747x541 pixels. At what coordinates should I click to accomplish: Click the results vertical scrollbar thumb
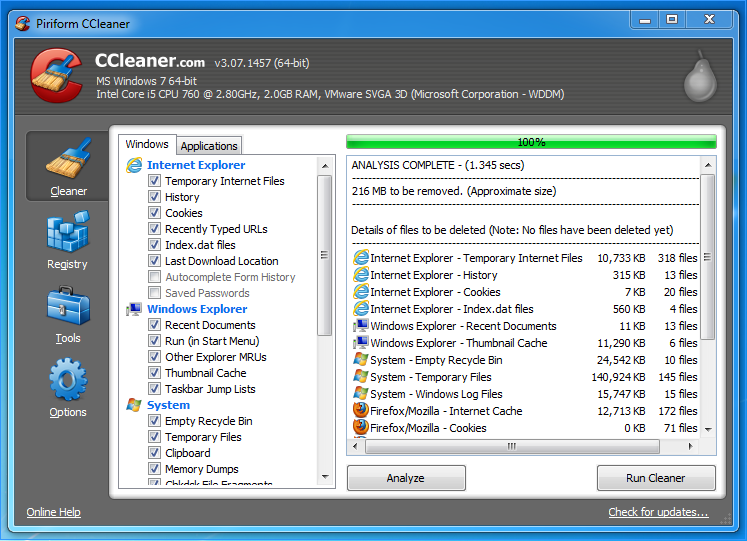[x=707, y=257]
